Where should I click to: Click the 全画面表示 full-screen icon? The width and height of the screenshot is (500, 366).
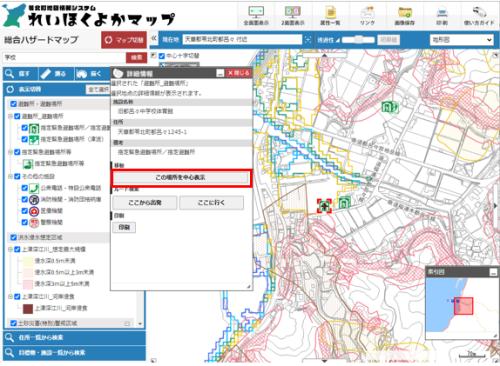256,12
